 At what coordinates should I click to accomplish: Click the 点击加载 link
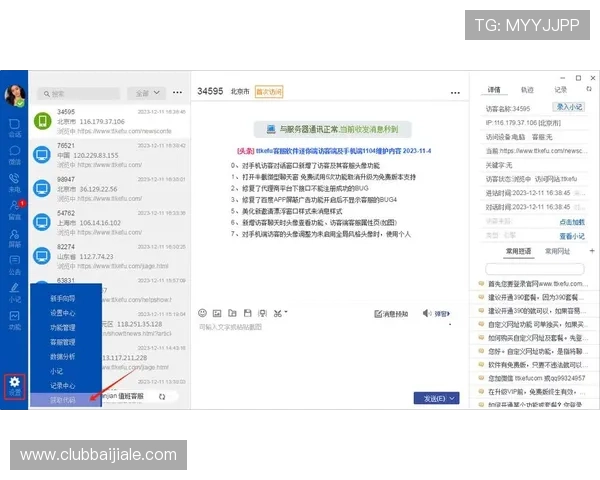tap(572, 222)
